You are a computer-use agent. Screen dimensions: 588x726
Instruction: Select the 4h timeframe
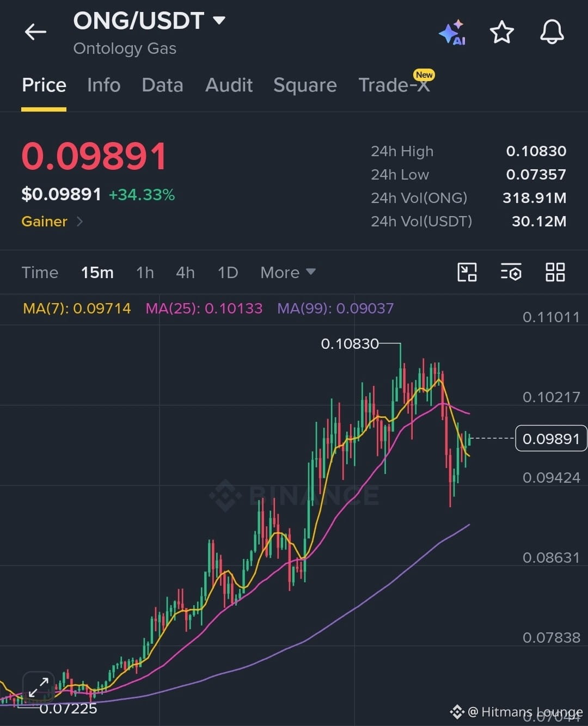pos(185,272)
